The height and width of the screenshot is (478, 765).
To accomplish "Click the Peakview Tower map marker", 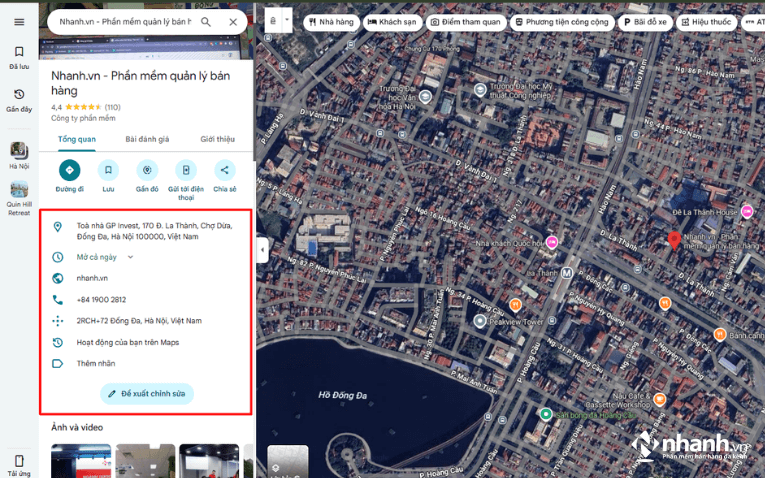I will [480, 321].
